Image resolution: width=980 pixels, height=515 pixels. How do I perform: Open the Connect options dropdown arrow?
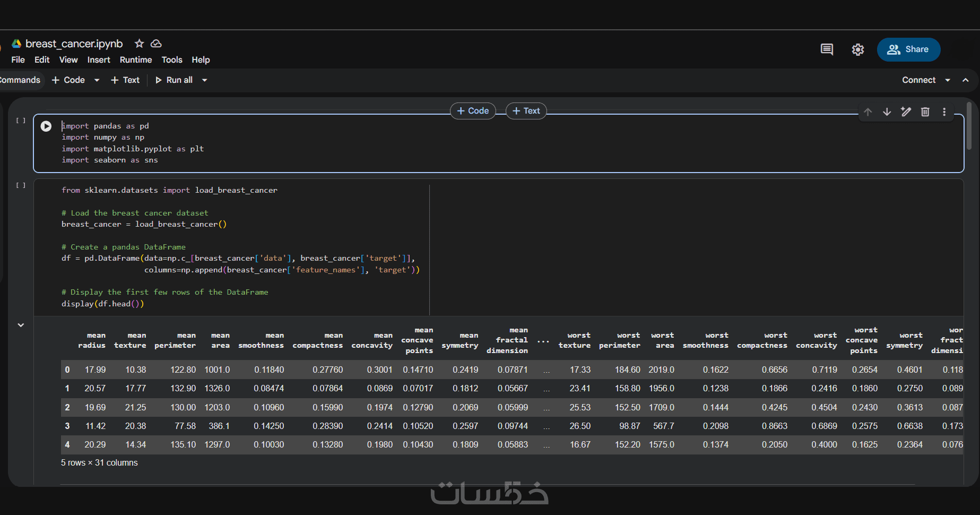point(948,80)
